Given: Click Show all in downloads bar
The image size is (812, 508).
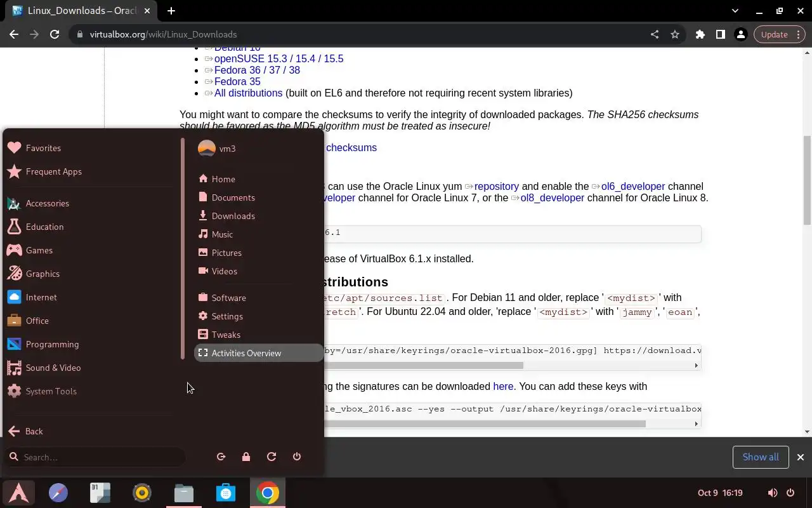Looking at the screenshot, I should [761, 457].
